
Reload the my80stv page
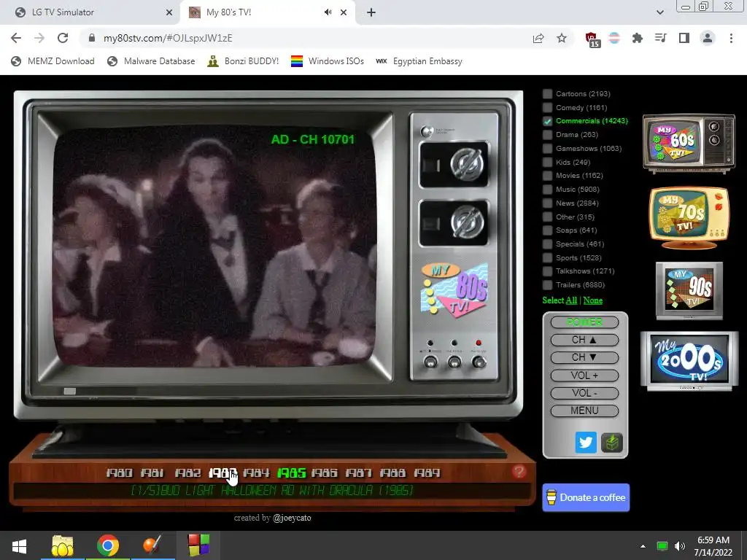click(63, 38)
